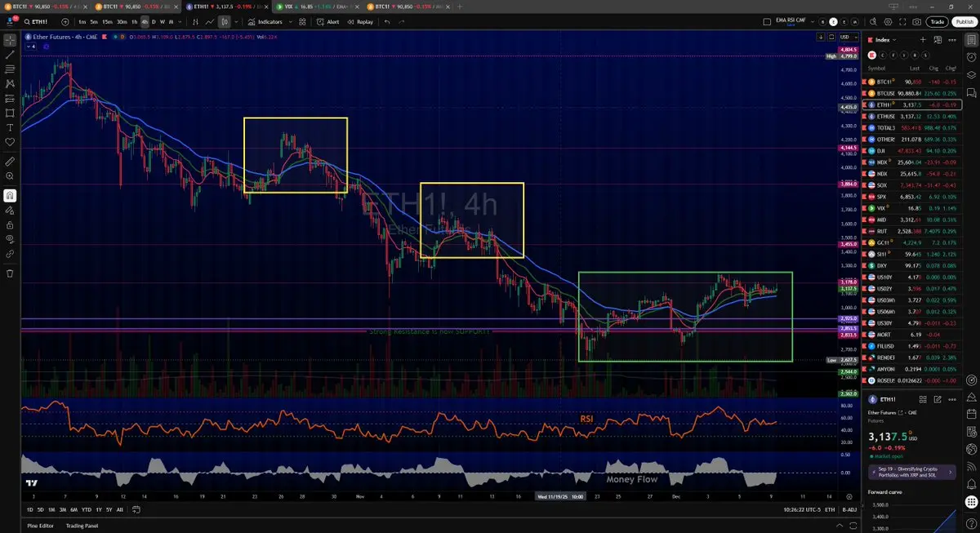Open the Fibonacci and gann tools

(x=10, y=69)
